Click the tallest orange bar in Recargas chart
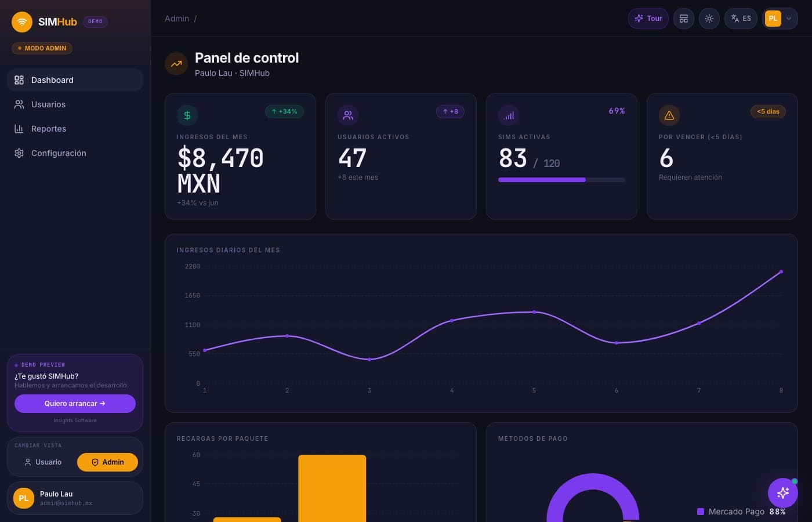Screen dimensions: 812x522 332,488
